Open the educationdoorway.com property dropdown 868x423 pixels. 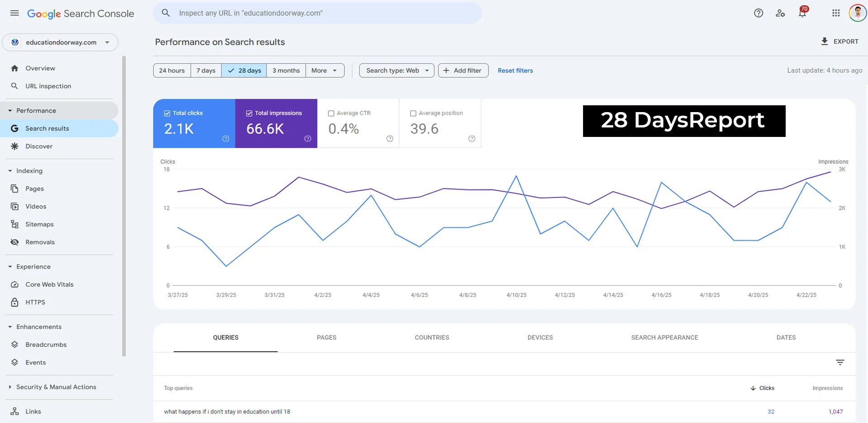[60, 42]
